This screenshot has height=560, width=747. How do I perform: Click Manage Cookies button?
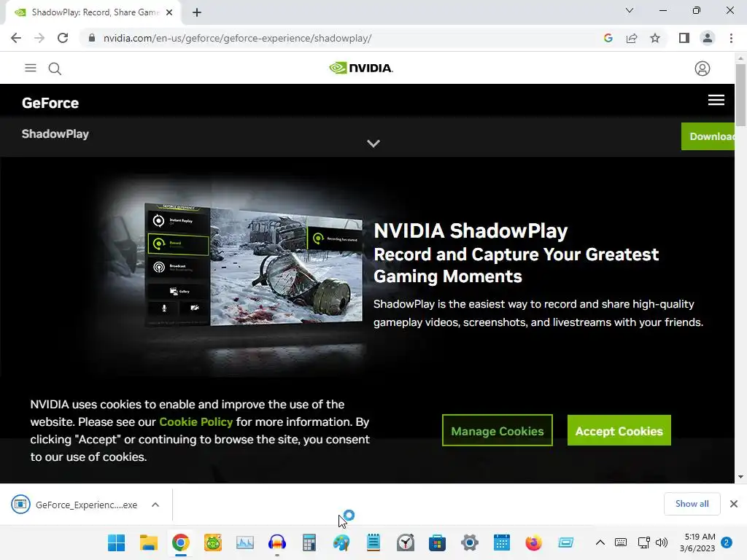(x=498, y=430)
